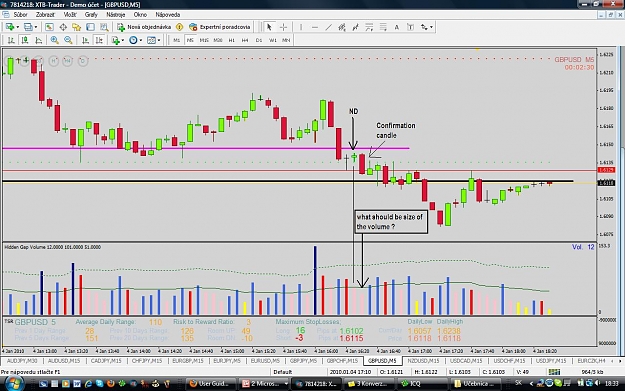Open the Učebnica taskbar button
The height and width of the screenshot is (391, 625).
(476, 384)
